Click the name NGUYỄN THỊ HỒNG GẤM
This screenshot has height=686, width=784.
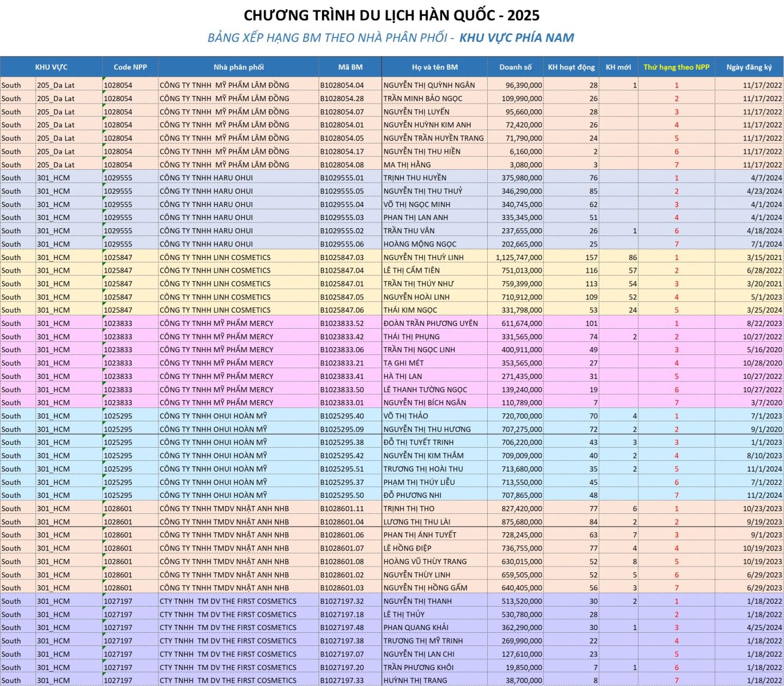[425, 588]
